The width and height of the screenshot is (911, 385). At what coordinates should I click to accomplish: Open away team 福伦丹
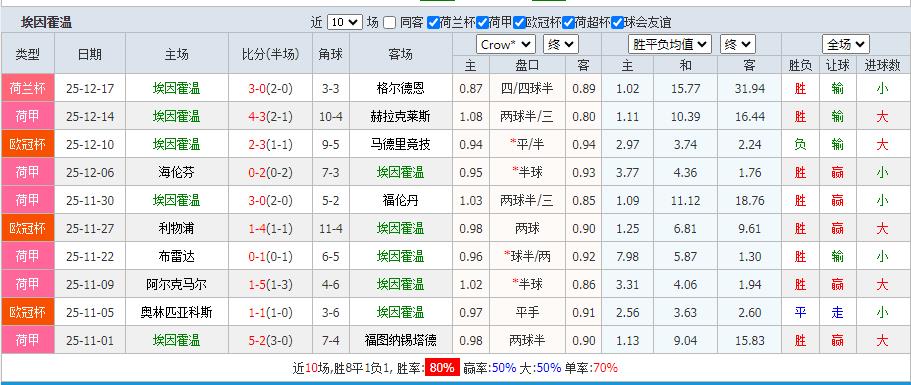pos(400,200)
